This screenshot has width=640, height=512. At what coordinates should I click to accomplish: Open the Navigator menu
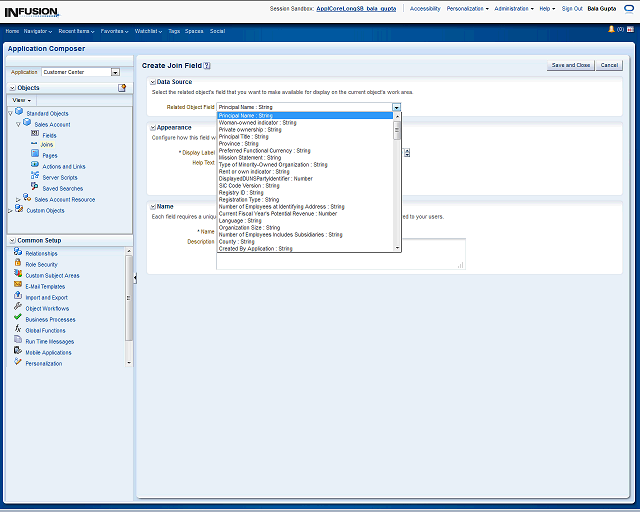pyautogui.click(x=39, y=31)
